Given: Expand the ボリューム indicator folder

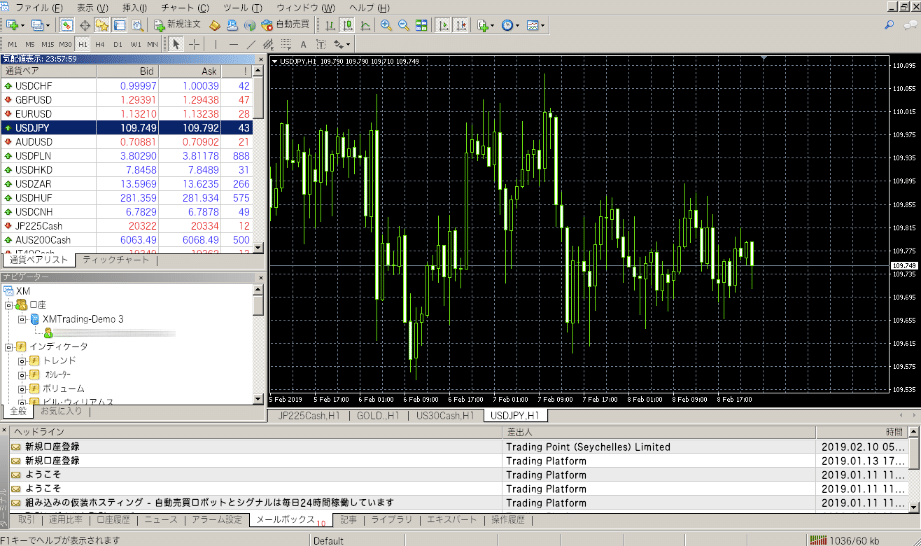Looking at the screenshot, I should (x=22, y=389).
